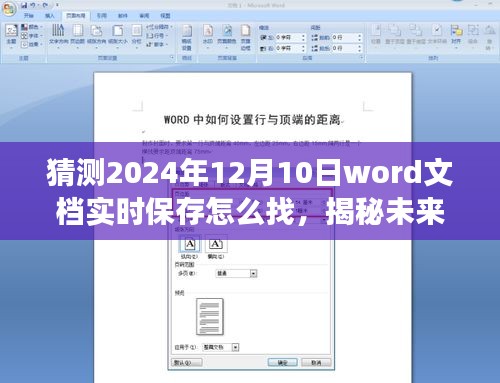This screenshot has width=500, height=383.
Task: Click the left indent value field
Action: coord(288,38)
